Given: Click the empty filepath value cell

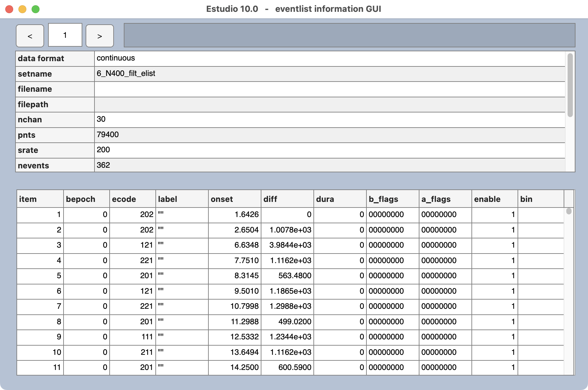Looking at the screenshot, I should (330, 104).
